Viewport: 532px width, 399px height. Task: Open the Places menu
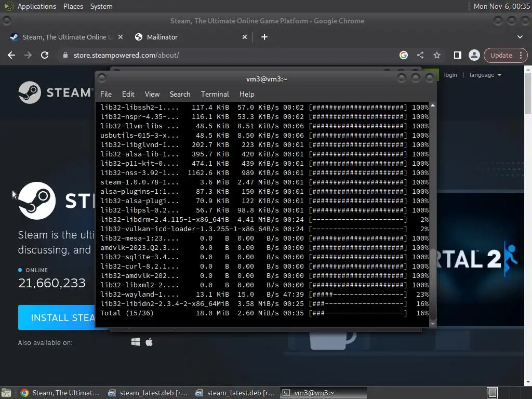pyautogui.click(x=73, y=6)
